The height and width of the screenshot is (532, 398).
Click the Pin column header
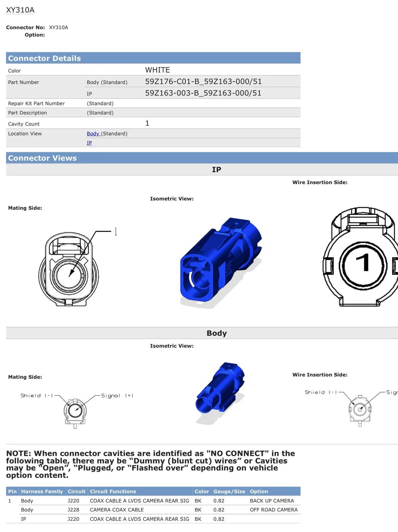pos(13,491)
